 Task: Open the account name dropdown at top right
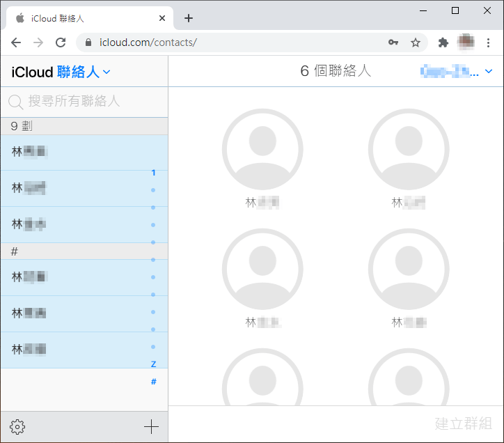pos(457,71)
